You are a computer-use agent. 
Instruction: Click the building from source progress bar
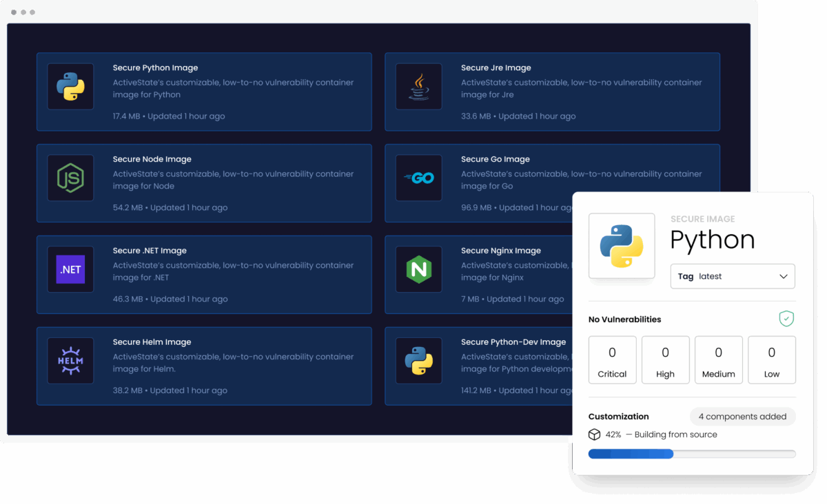point(691,454)
